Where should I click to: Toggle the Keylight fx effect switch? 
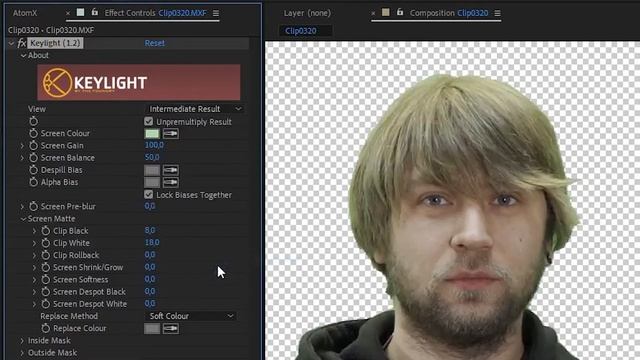[22, 43]
